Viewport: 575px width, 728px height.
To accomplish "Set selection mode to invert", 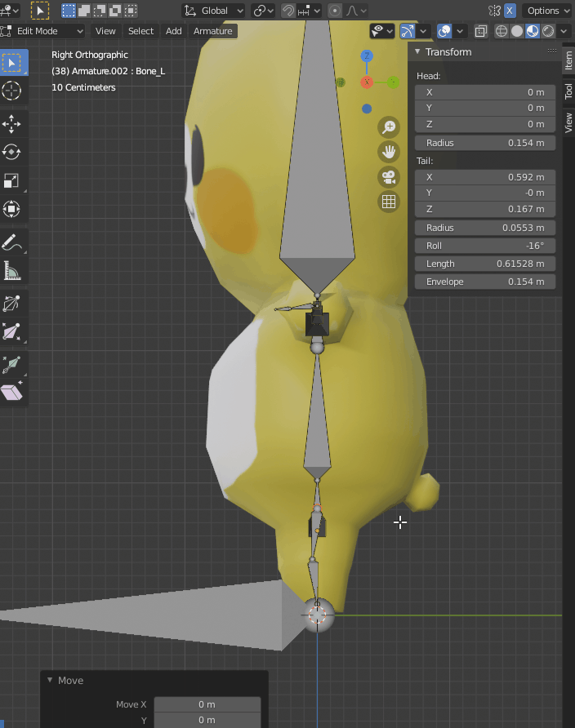I will click(114, 11).
